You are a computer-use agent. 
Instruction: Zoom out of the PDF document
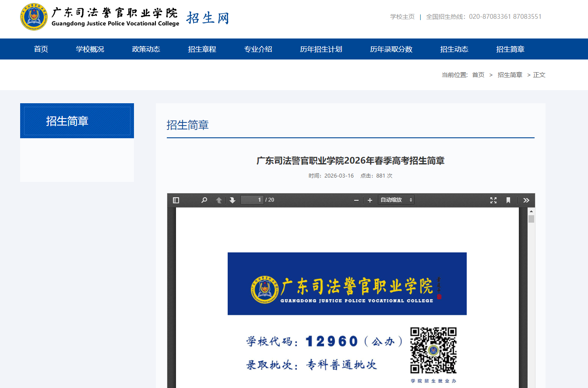356,200
